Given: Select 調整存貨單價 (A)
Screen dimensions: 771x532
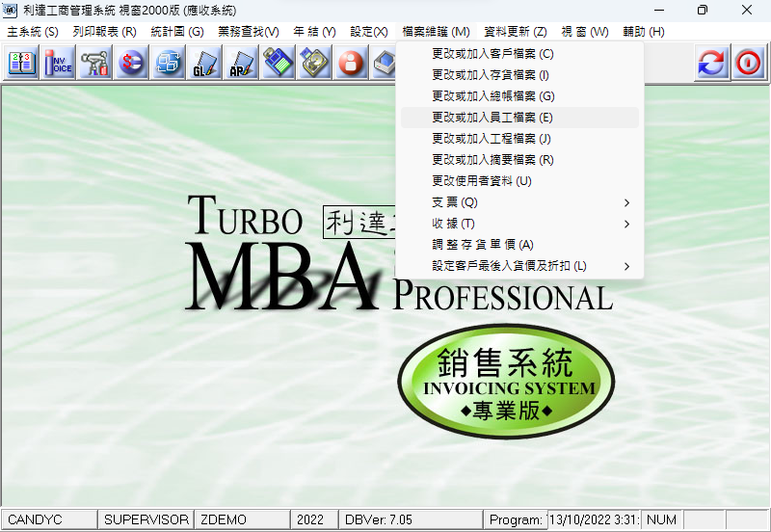Looking at the screenshot, I should coord(519,245).
